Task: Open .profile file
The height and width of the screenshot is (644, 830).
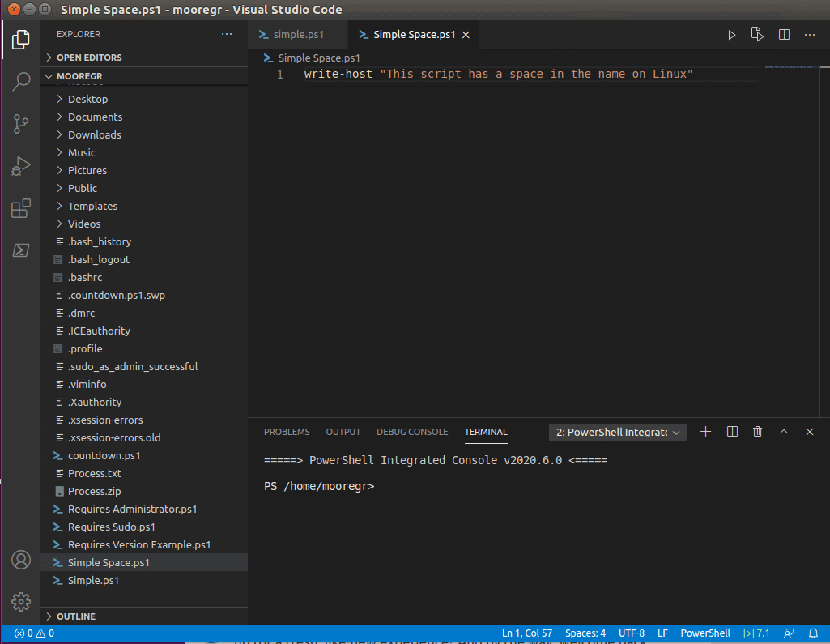Action: 144,348
